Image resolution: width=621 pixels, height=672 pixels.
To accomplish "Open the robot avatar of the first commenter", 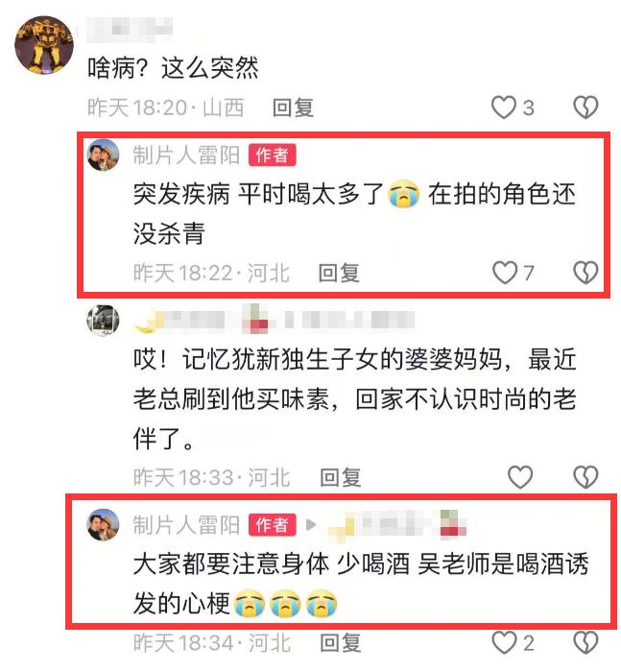I will click(44, 45).
